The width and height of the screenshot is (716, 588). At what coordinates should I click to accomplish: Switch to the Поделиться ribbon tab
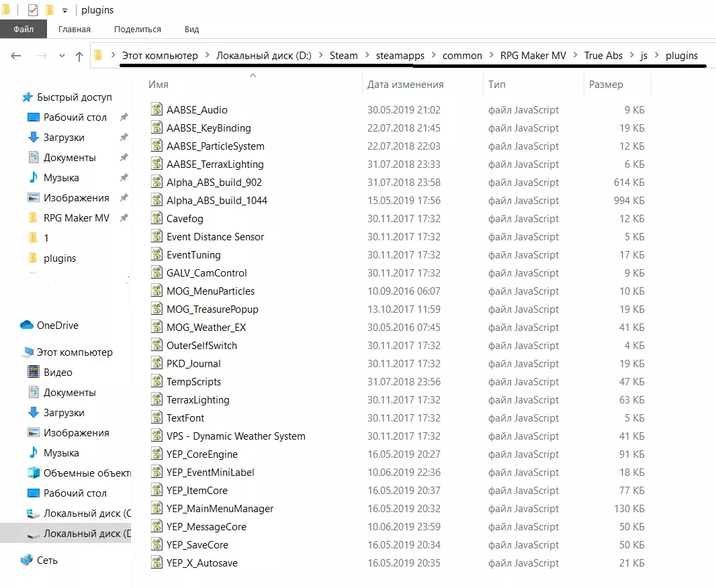click(138, 29)
